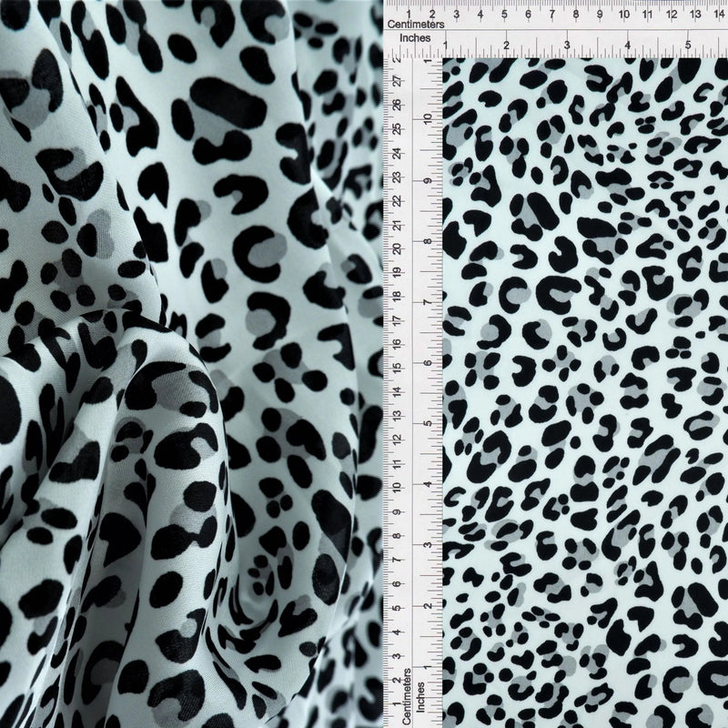Select the 5 mark on the horizontal inches ruler

pyautogui.click(x=688, y=45)
